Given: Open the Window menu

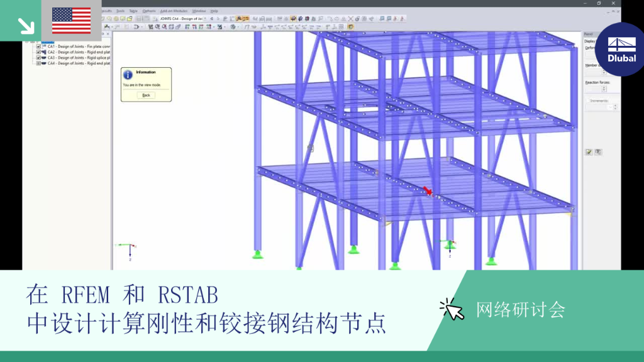Looking at the screenshot, I should tap(199, 11).
